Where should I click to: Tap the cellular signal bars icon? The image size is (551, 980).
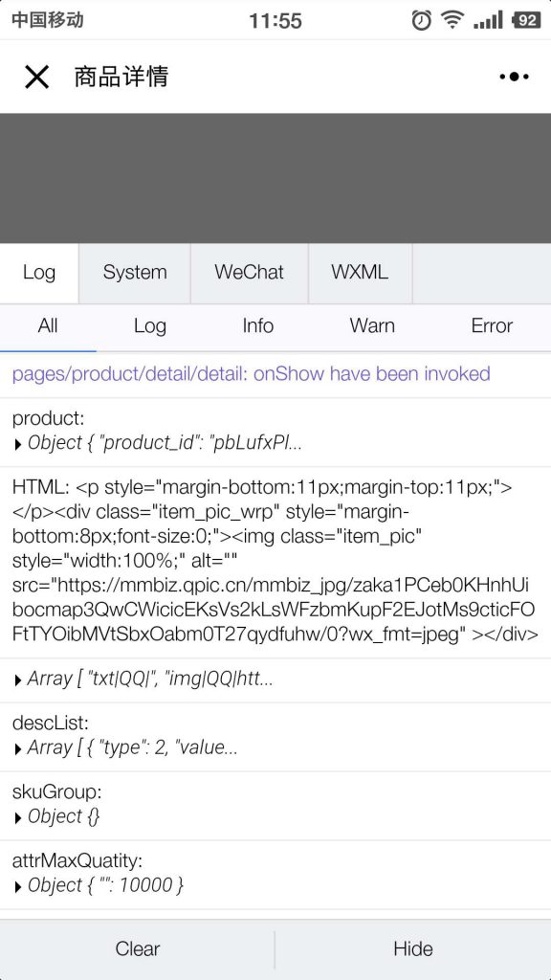click(x=488, y=20)
